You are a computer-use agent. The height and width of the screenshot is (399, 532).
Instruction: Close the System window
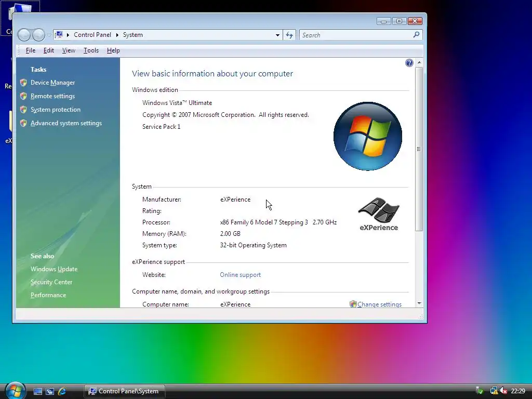click(x=415, y=21)
